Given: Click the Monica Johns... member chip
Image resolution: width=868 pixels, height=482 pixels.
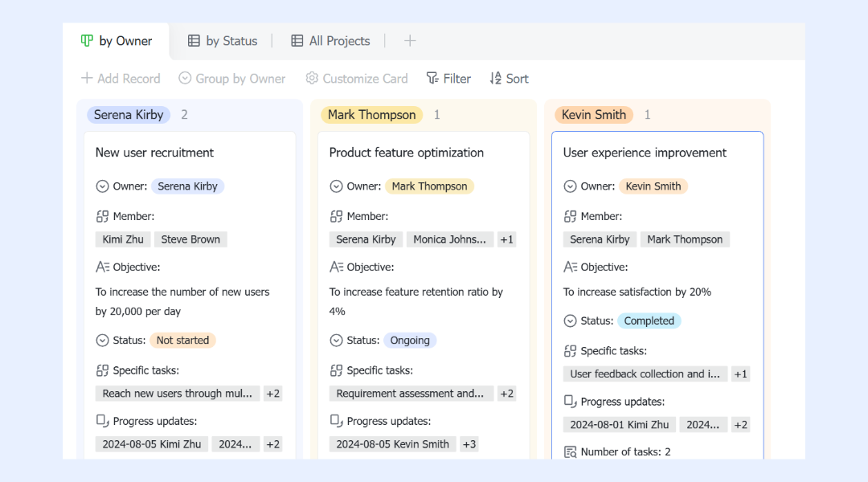Looking at the screenshot, I should pyautogui.click(x=449, y=239).
